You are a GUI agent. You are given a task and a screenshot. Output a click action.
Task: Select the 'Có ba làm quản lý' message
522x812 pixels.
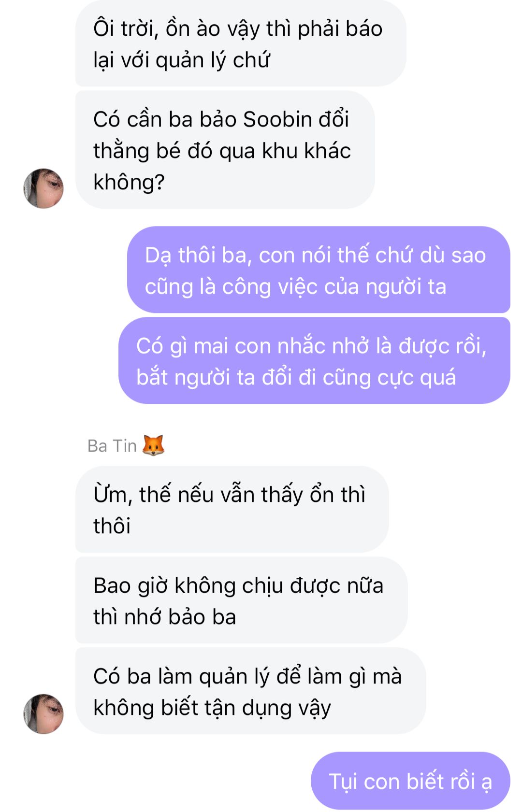pos(250,691)
